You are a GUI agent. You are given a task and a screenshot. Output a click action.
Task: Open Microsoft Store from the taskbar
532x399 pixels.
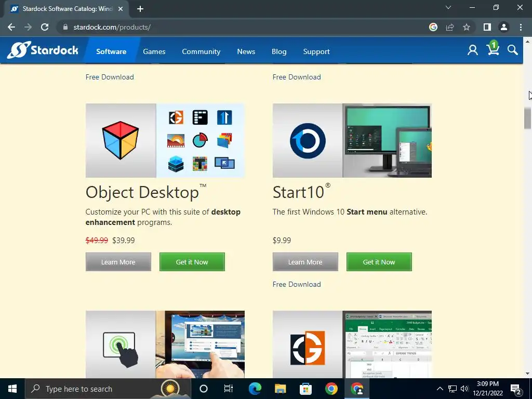[305, 389]
